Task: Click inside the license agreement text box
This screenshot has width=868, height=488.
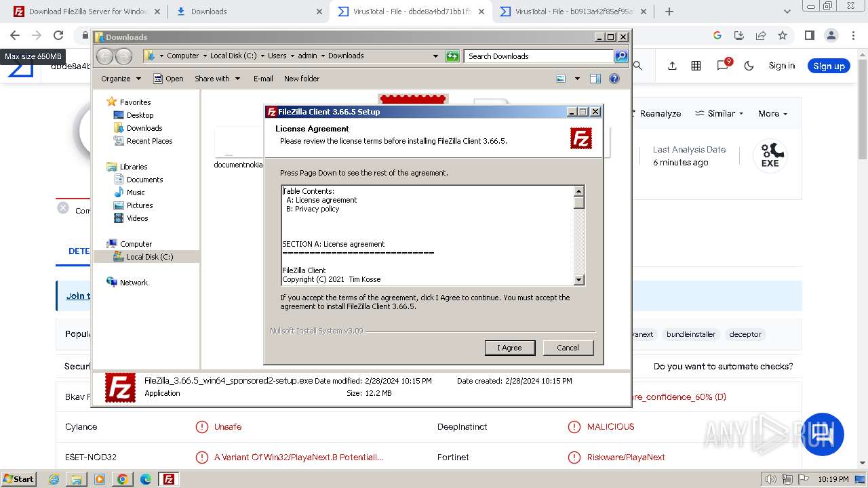Action: coord(427,235)
